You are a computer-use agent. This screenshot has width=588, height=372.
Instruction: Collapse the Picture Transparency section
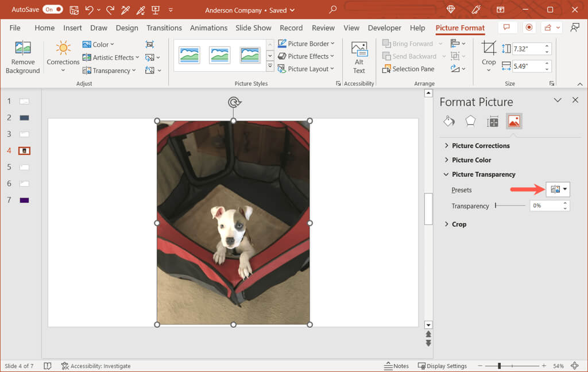[483, 175]
